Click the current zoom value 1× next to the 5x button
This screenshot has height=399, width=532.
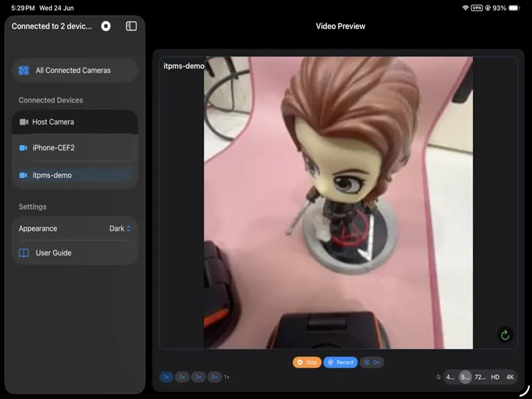(x=227, y=377)
